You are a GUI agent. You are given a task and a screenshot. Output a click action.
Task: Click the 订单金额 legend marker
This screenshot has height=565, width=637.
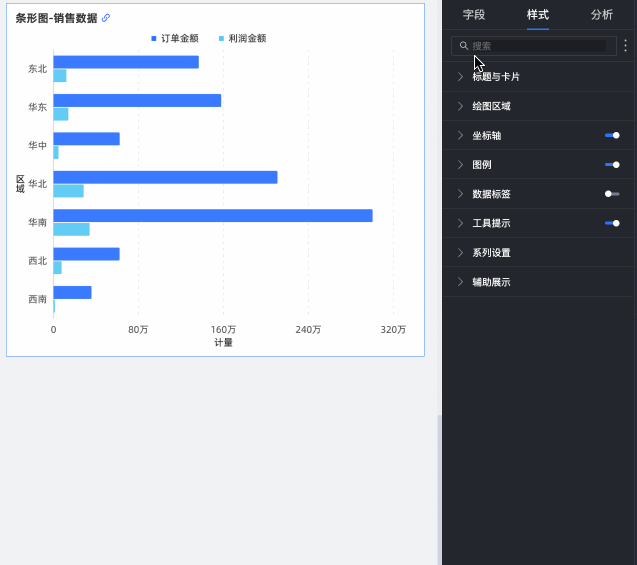154,39
